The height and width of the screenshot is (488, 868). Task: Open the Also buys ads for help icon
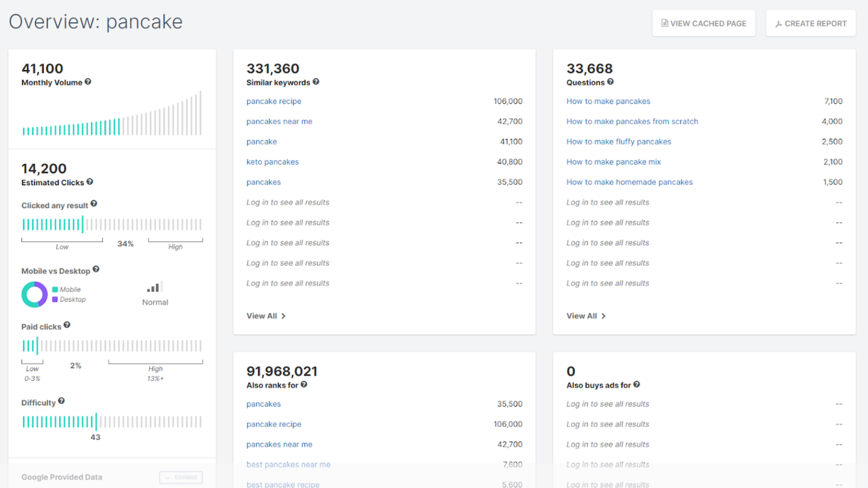pos(637,384)
